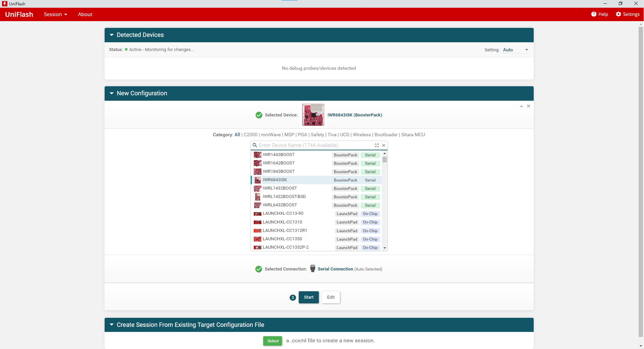The height and width of the screenshot is (349, 644).
Task: Click the serial connection plug icon
Action: (x=313, y=268)
